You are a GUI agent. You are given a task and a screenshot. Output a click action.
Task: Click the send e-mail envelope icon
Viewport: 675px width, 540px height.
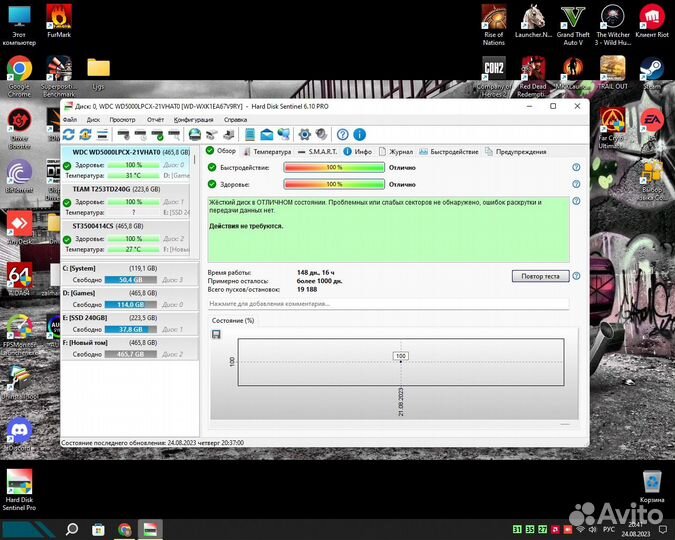pyautogui.click(x=266, y=135)
